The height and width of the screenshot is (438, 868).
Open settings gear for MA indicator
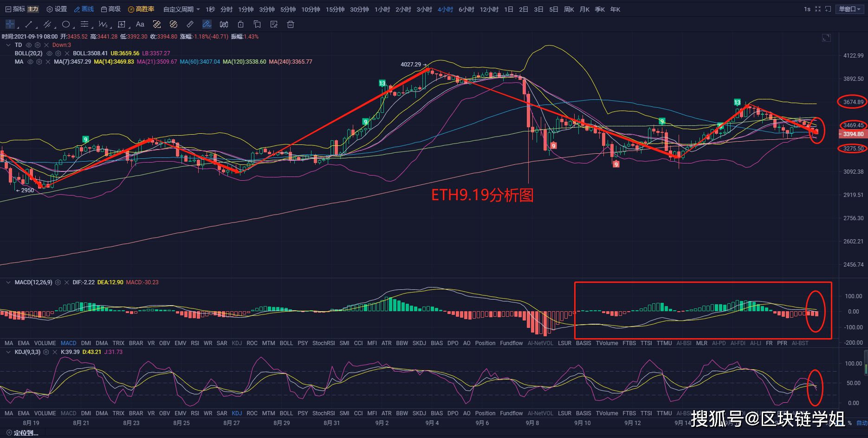click(39, 62)
